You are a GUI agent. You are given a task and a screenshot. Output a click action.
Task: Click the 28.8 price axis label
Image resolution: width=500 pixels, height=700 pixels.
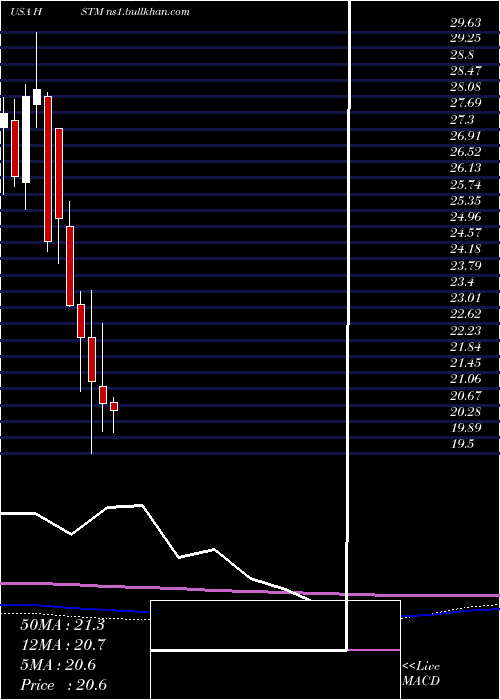click(x=462, y=55)
